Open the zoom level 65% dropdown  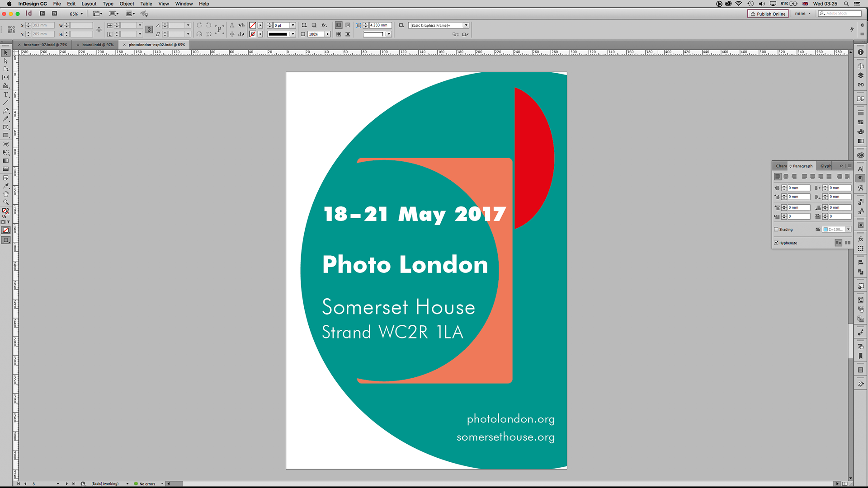pos(82,14)
